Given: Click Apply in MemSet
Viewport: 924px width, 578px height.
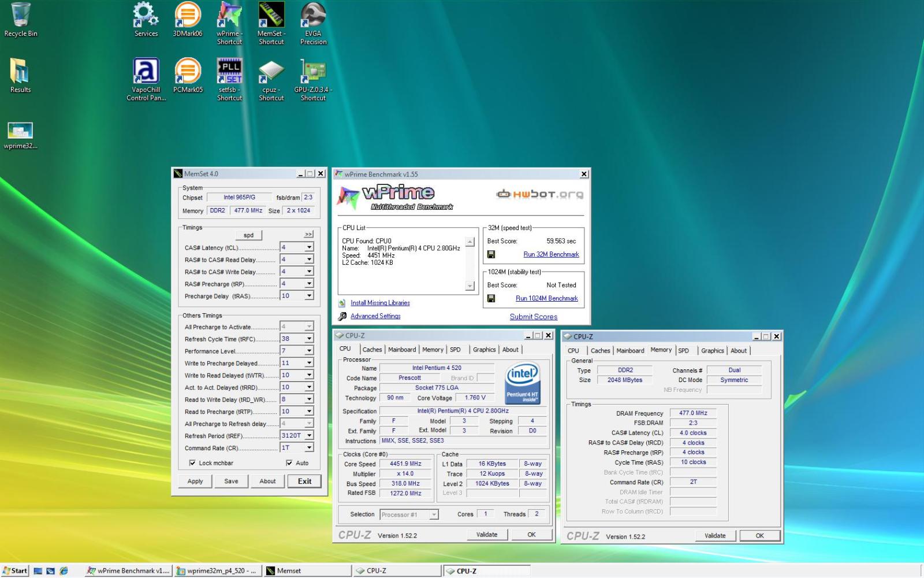Looking at the screenshot, I should click(195, 481).
